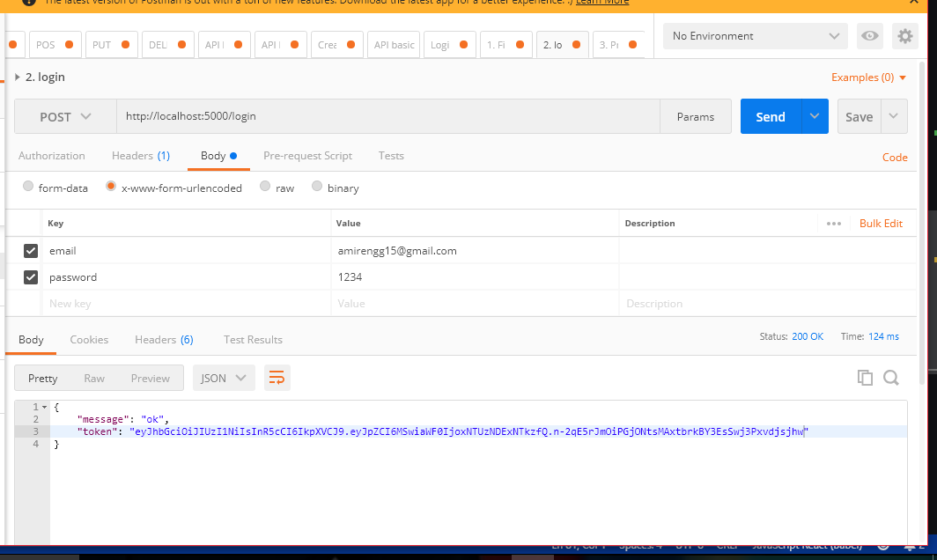Peek environment values with the eye icon
937x560 pixels.
(870, 36)
